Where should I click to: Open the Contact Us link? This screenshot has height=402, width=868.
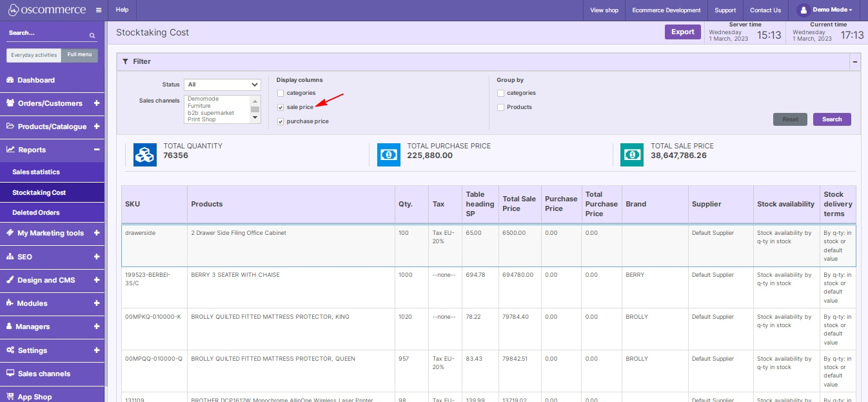click(x=765, y=10)
